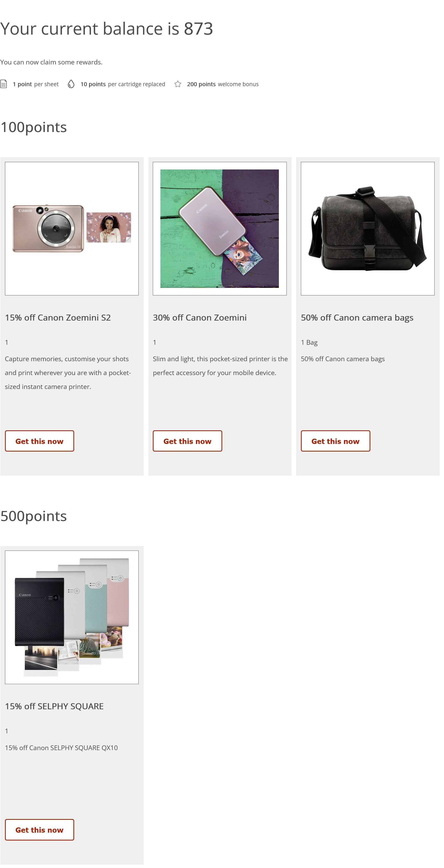The width and height of the screenshot is (444, 868).
Task: Select the 50% off Canon camera bags heading
Action: 357,317
